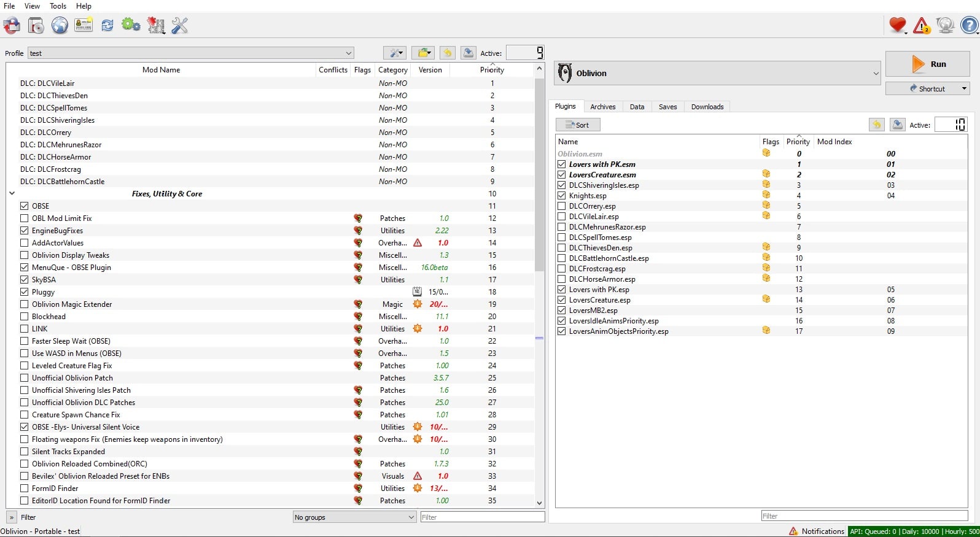Collapse the Fixes, Utility & Core separator
The width and height of the screenshot is (980, 537).
12,193
